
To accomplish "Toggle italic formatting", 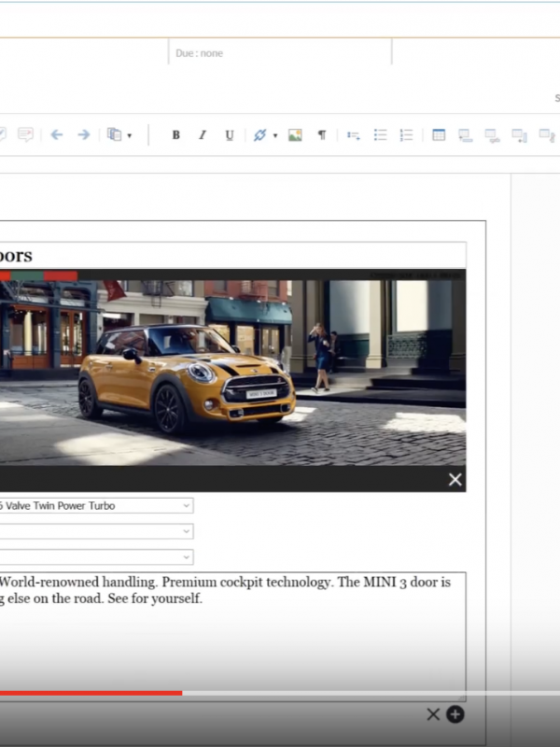I will point(203,134).
